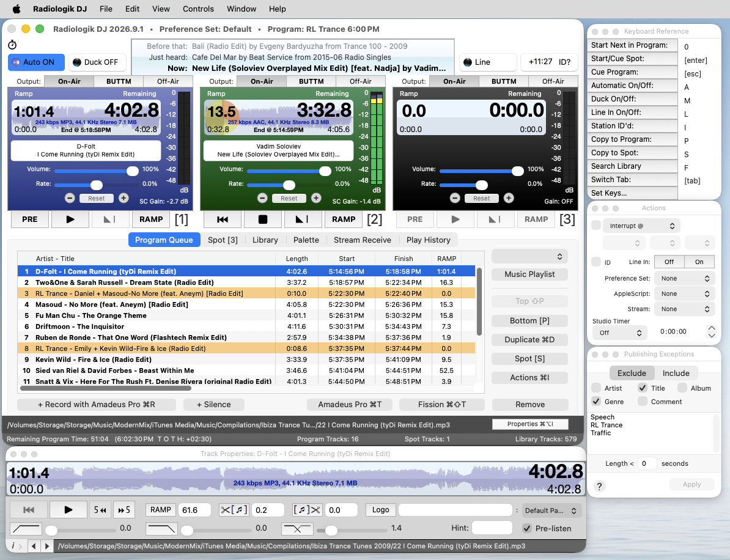Check the ID checkbox in Actions

click(x=596, y=262)
